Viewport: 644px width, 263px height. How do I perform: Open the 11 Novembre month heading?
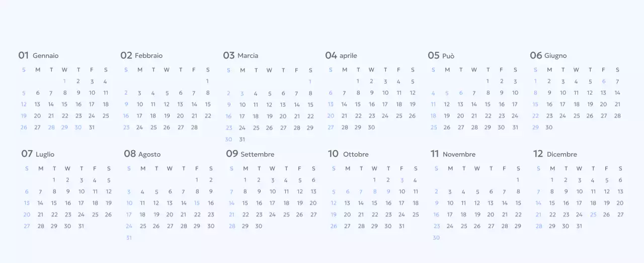click(453, 154)
